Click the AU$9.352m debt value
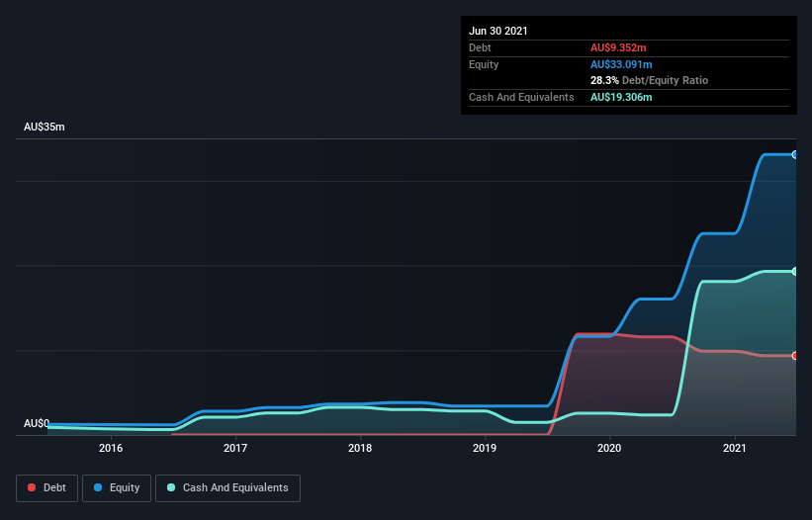The image size is (812, 520). [x=618, y=47]
